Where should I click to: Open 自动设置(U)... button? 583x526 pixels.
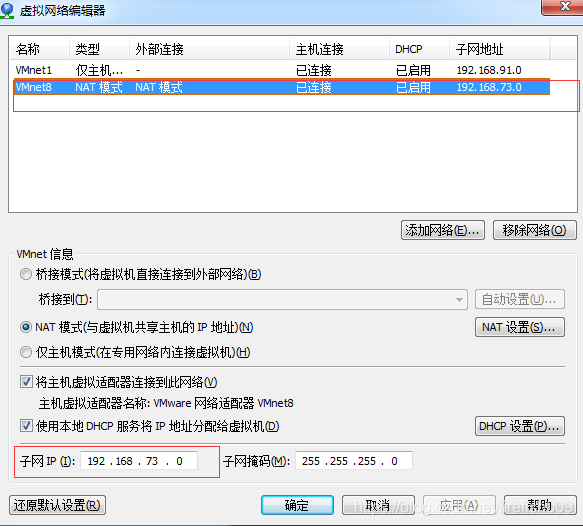[x=520, y=299]
